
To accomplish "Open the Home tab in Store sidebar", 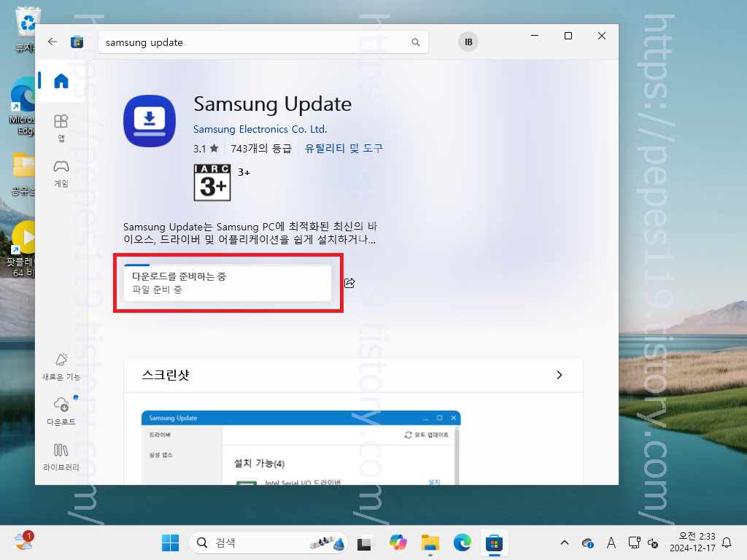I will coord(61,81).
